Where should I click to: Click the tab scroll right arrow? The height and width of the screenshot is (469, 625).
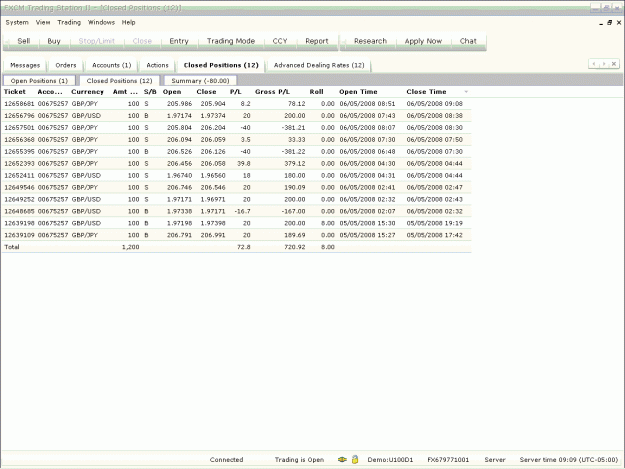point(604,64)
